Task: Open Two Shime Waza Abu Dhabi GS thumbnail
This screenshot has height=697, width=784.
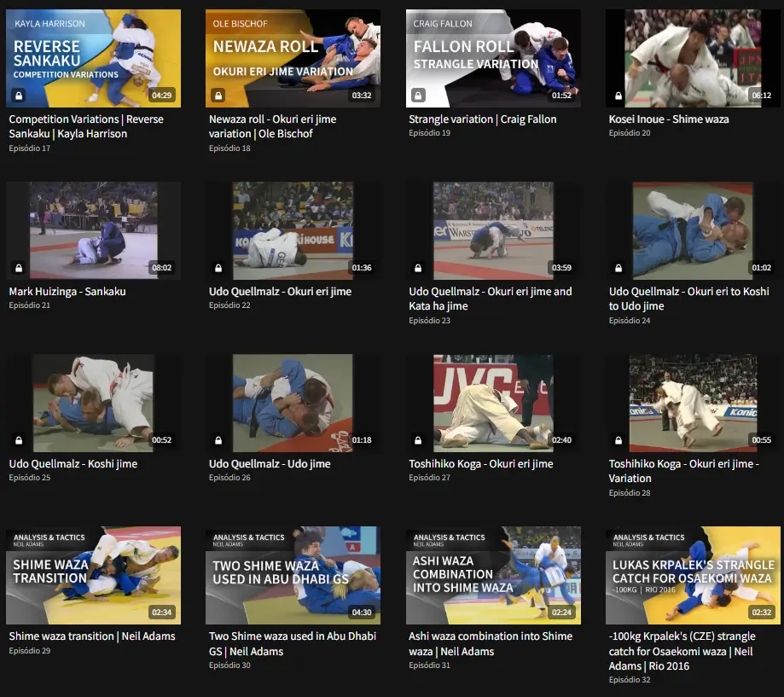Action: 293,575
